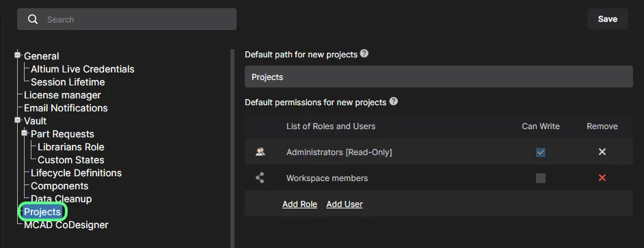This screenshot has height=248, width=644.
Task: Select the General tree label
Action: pyautogui.click(x=42, y=56)
